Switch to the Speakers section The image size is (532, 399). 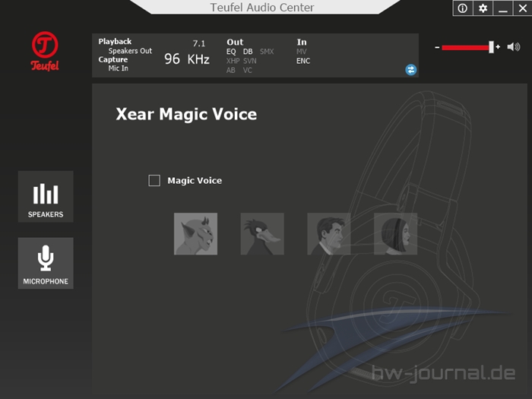pyautogui.click(x=46, y=197)
